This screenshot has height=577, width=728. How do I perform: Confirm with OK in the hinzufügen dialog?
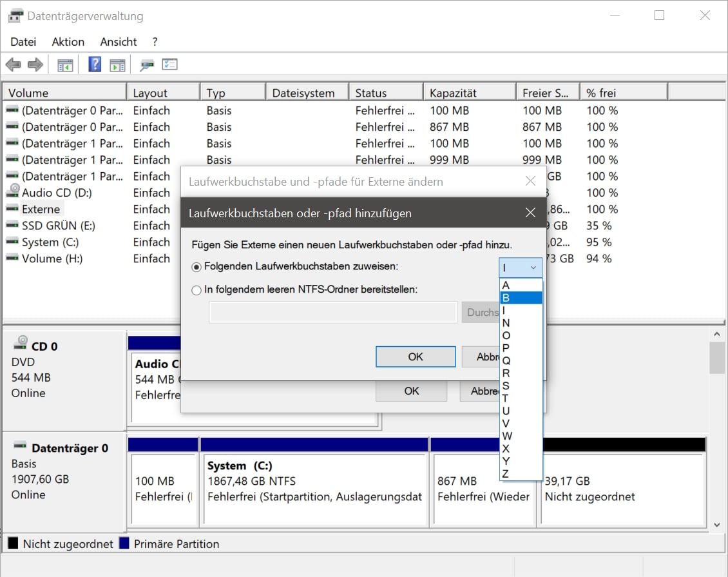[416, 357]
